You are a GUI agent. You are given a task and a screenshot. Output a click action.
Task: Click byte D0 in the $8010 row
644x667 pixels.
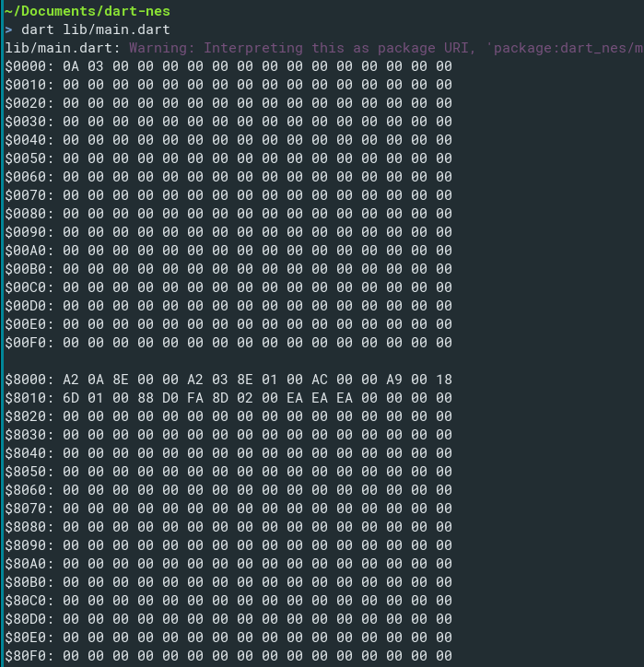170,398
